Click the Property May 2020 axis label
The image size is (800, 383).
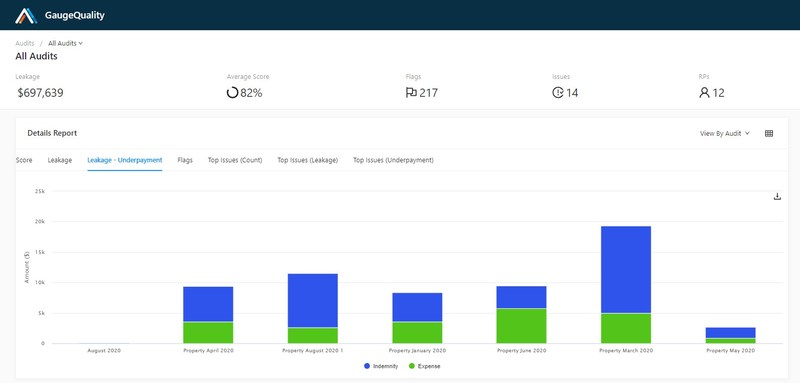[x=730, y=351]
